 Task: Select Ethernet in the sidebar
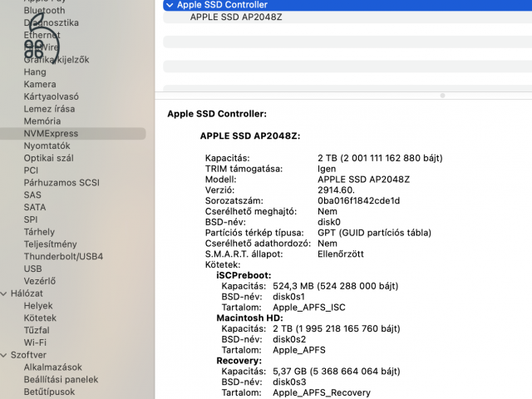(x=42, y=35)
